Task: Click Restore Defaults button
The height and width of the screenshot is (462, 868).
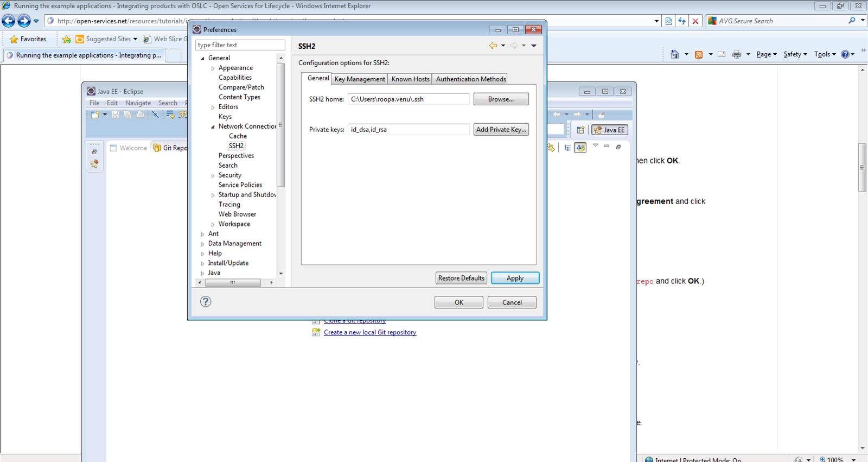Action: click(461, 278)
